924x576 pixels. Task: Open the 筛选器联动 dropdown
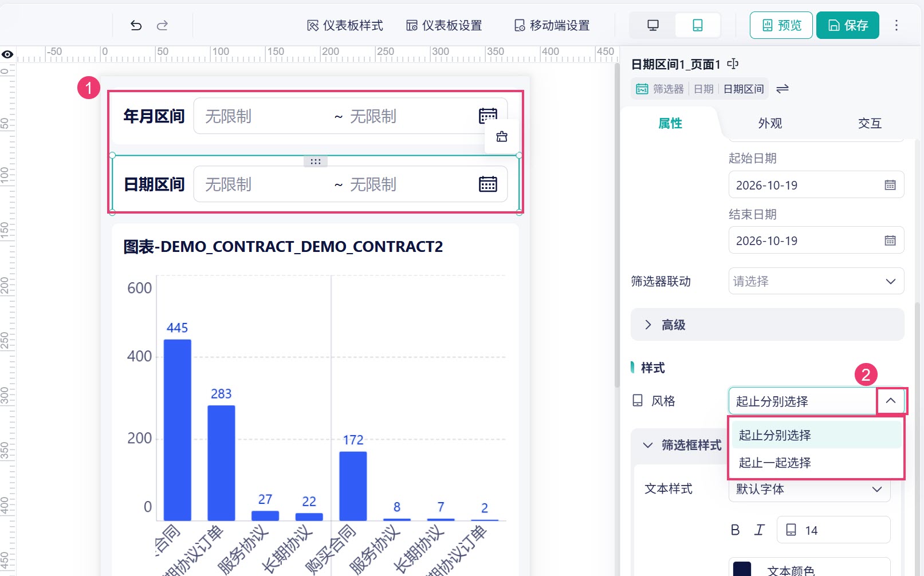click(x=816, y=281)
